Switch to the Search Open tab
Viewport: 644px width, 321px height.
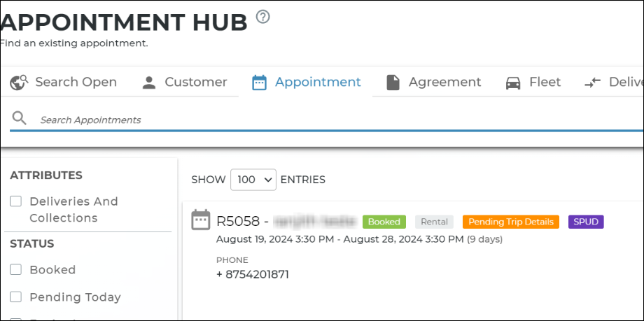tap(76, 83)
